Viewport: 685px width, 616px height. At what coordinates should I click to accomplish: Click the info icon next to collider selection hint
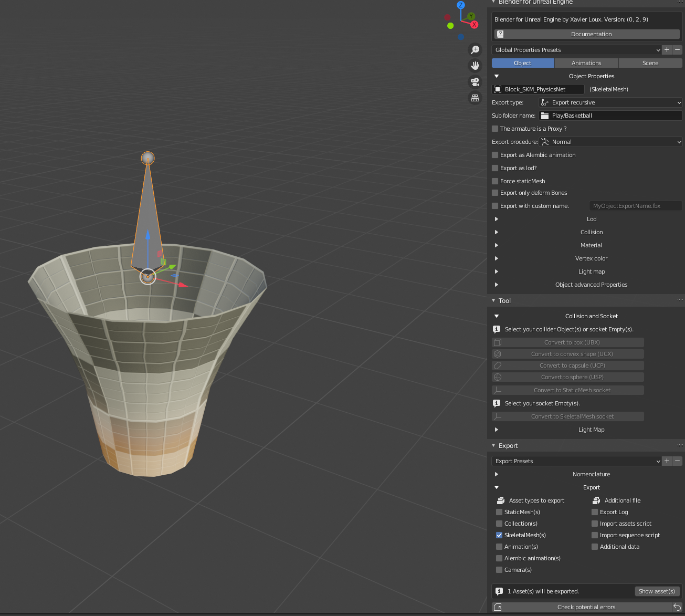coord(497,329)
